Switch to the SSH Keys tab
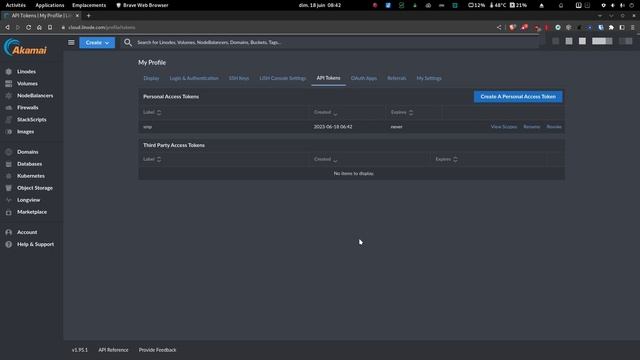 (239, 78)
